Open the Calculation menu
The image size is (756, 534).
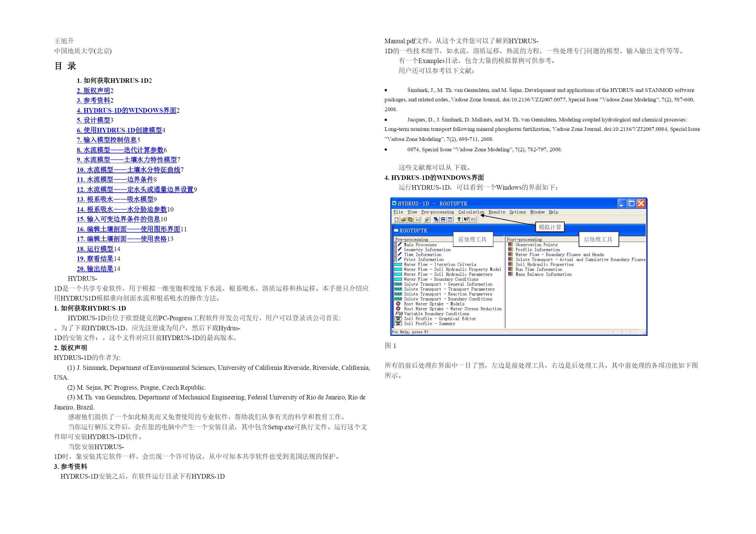(x=471, y=212)
